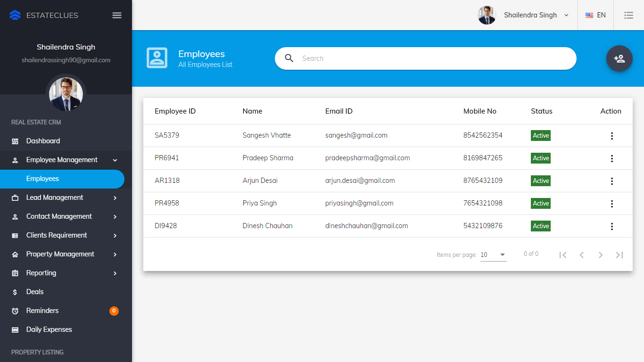The height and width of the screenshot is (362, 644).
Task: Open action menu for Priya Singh
Action: point(611,204)
